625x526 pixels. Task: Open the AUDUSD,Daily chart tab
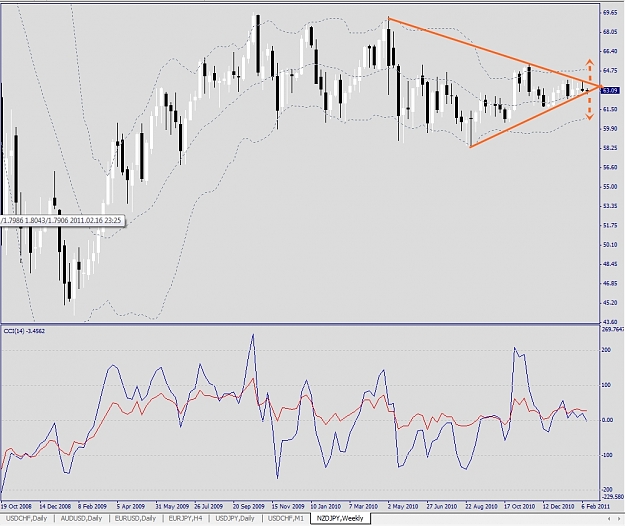coord(81,518)
